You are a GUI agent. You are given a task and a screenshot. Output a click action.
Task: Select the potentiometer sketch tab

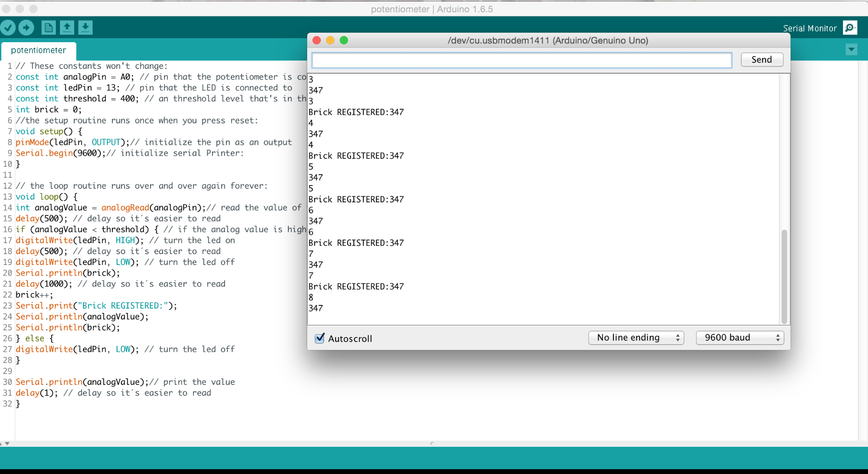click(x=39, y=50)
